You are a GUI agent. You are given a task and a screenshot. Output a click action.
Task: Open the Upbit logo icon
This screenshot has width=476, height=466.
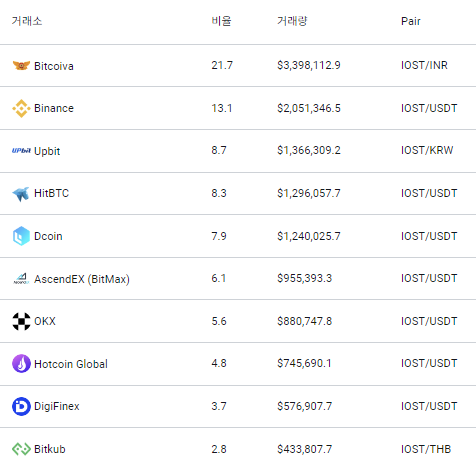point(21,151)
